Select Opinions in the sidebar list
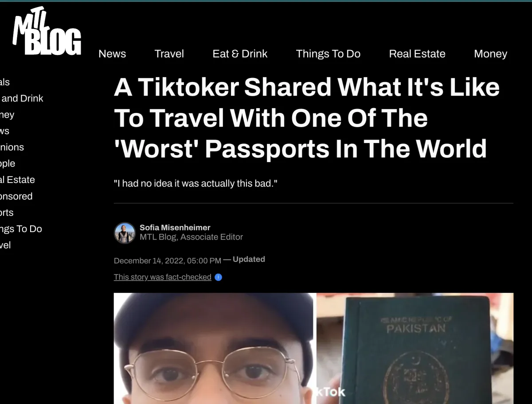The height and width of the screenshot is (404, 532). click(x=12, y=147)
